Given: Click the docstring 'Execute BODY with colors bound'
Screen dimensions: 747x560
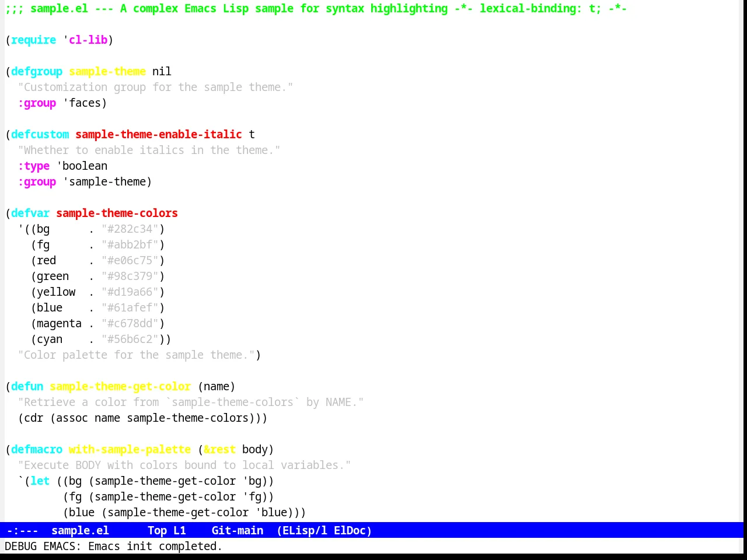Looking at the screenshot, I should [184, 465].
